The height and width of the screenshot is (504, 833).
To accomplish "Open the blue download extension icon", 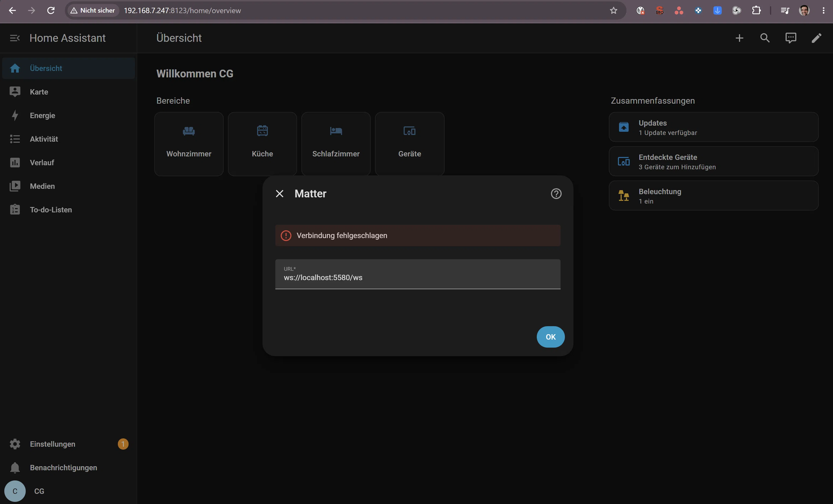I will (717, 10).
